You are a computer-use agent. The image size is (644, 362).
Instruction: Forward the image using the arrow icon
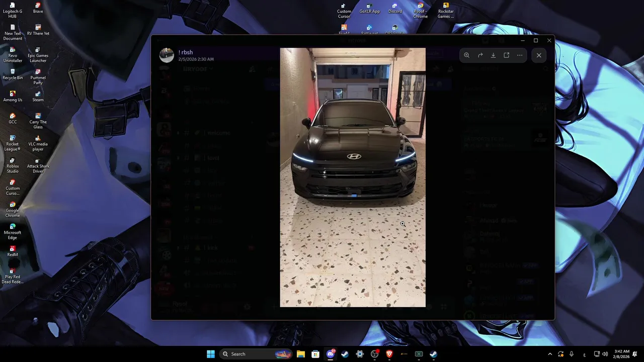(x=480, y=55)
